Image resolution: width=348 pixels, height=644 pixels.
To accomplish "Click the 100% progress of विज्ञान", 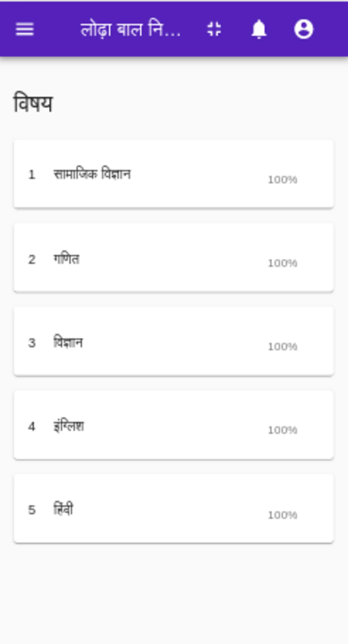I will [x=283, y=347].
